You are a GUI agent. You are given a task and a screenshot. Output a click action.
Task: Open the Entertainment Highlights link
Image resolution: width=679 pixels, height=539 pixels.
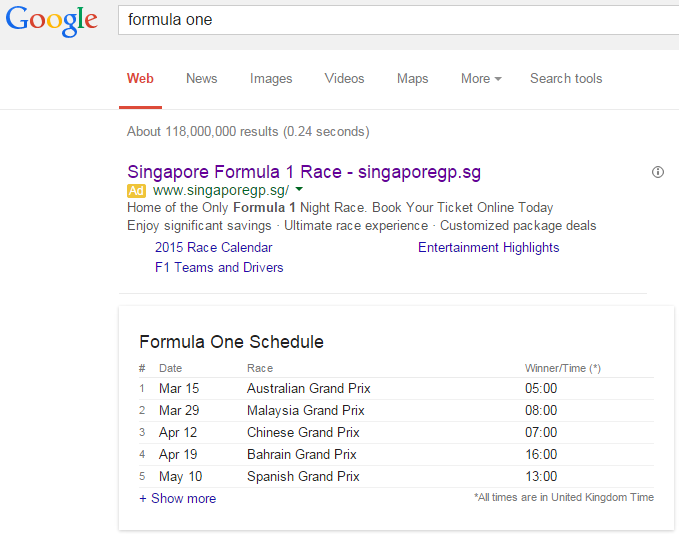(x=488, y=247)
